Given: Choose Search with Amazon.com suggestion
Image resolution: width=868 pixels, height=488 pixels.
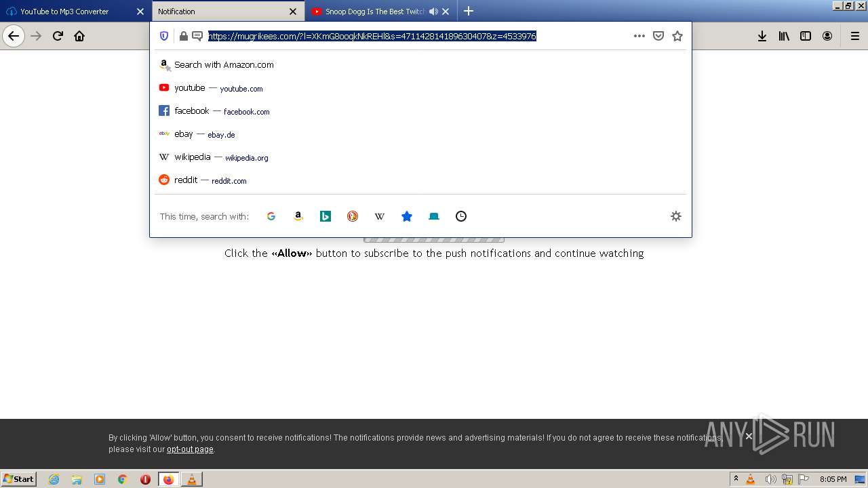Looking at the screenshot, I should click(x=420, y=65).
